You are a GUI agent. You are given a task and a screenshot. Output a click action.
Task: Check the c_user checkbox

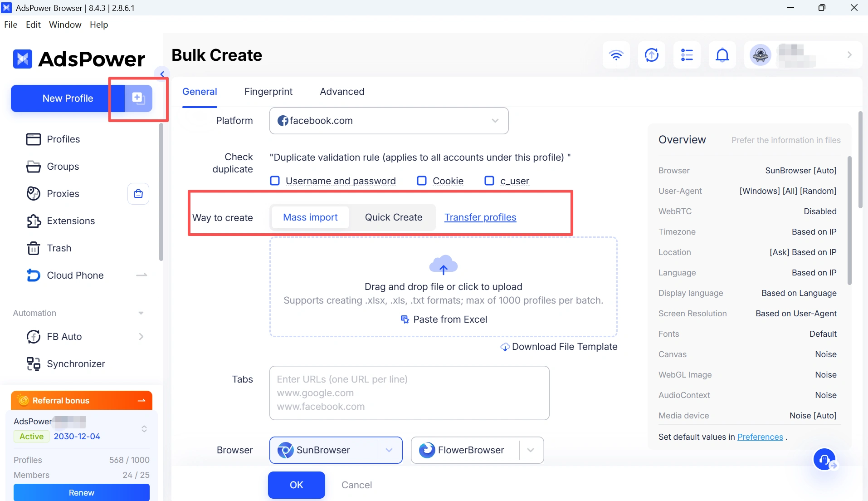(x=489, y=181)
